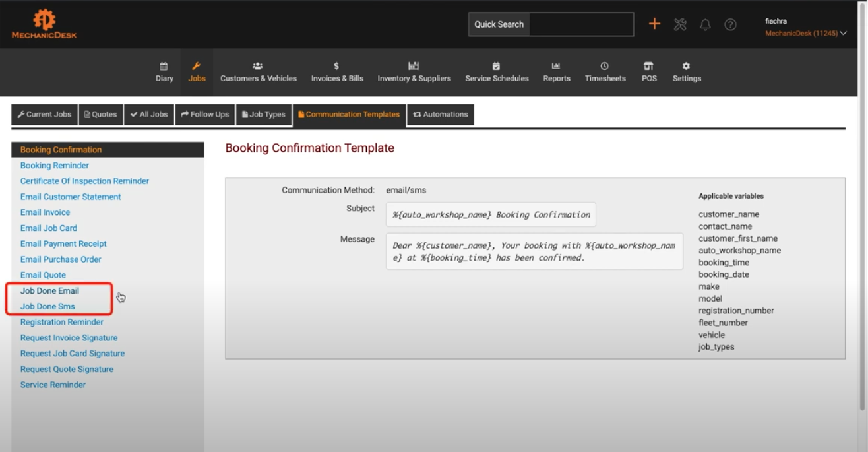Click the vehicle variable

click(x=712, y=335)
